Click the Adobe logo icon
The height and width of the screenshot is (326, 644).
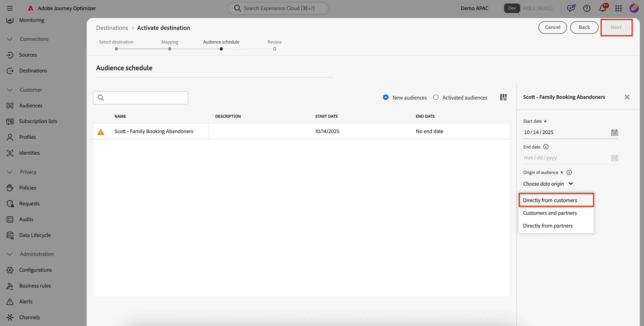coord(31,8)
